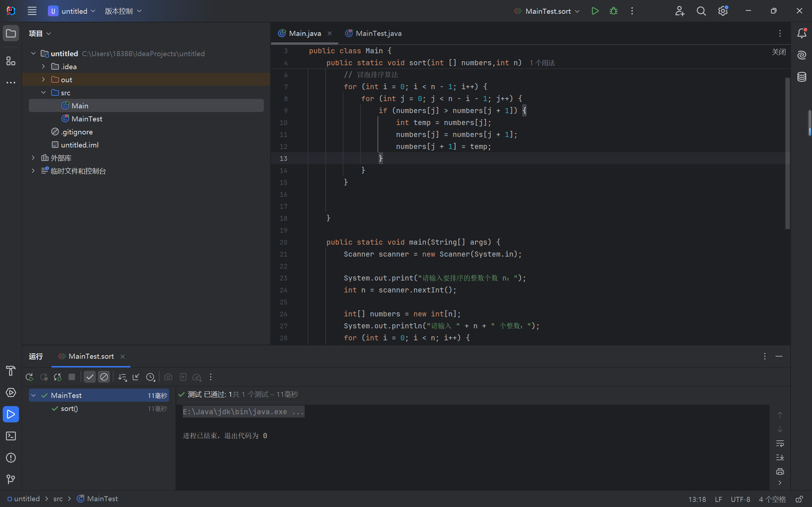Click the editor vertical scrollbar

pyautogui.click(x=787, y=152)
